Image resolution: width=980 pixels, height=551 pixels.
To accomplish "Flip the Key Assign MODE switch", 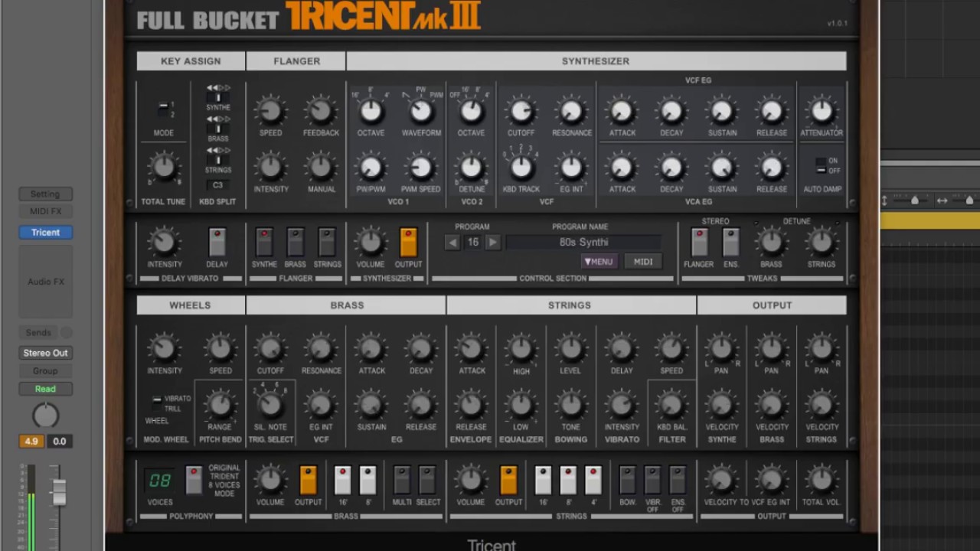I will pyautogui.click(x=163, y=109).
